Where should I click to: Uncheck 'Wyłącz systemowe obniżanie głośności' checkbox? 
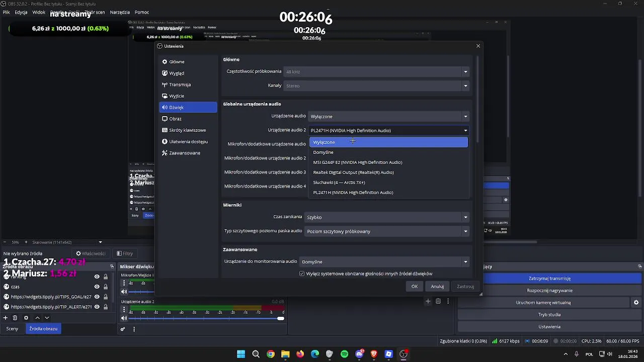302,274
